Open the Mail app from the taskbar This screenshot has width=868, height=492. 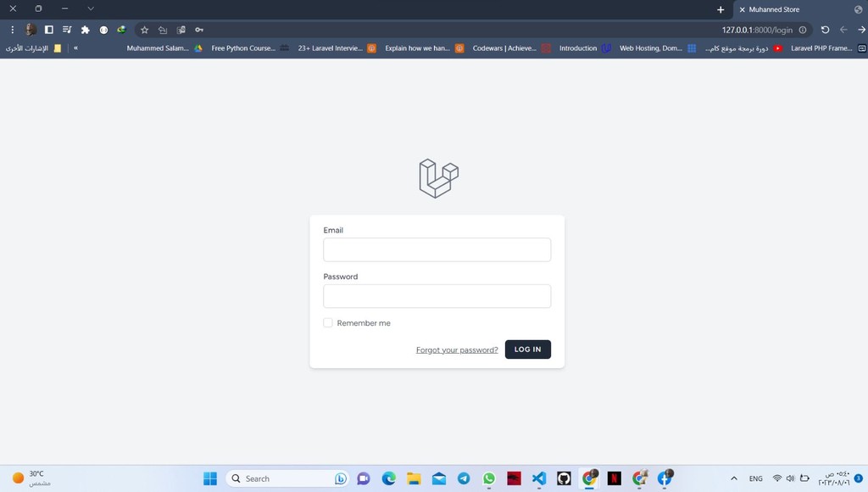[x=439, y=478]
